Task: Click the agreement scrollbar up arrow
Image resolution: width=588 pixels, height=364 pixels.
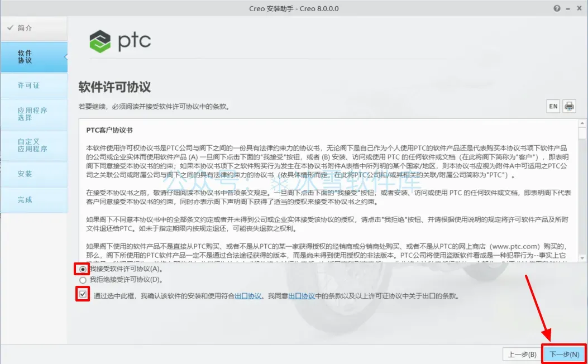Action: pyautogui.click(x=582, y=123)
